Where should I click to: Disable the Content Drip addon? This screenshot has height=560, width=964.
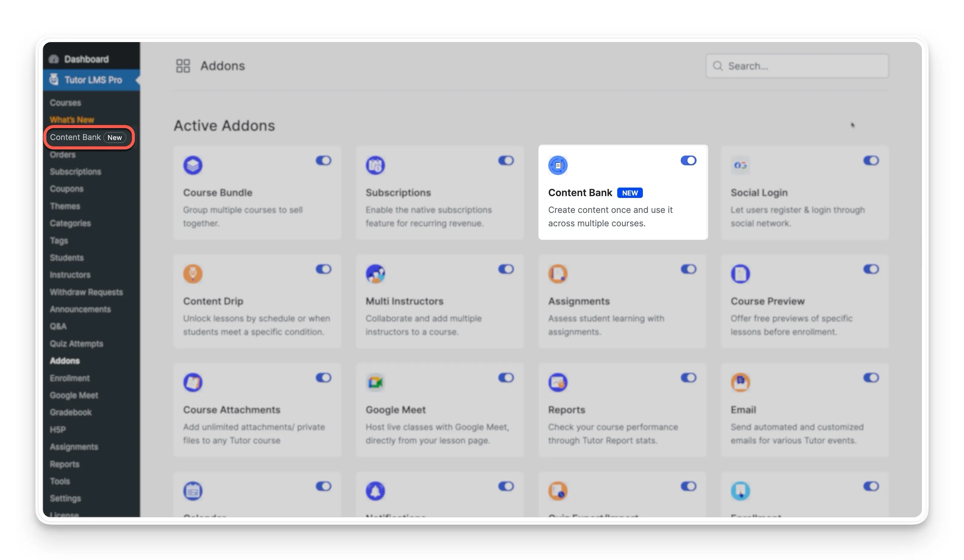coord(323,269)
